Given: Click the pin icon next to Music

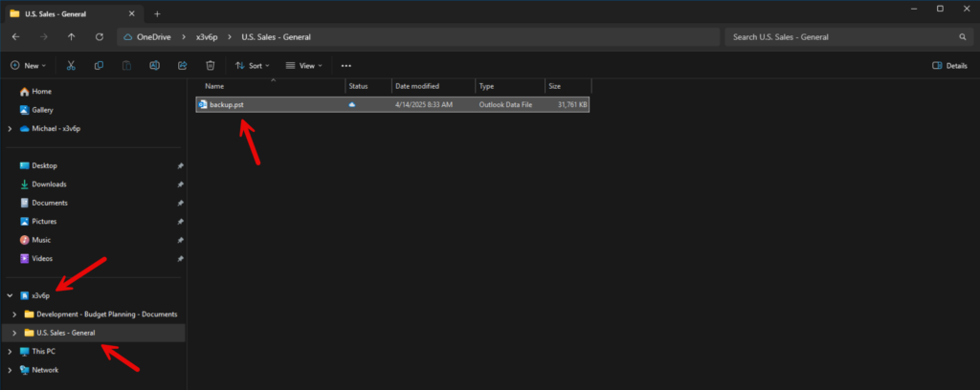Looking at the screenshot, I should 180,240.
